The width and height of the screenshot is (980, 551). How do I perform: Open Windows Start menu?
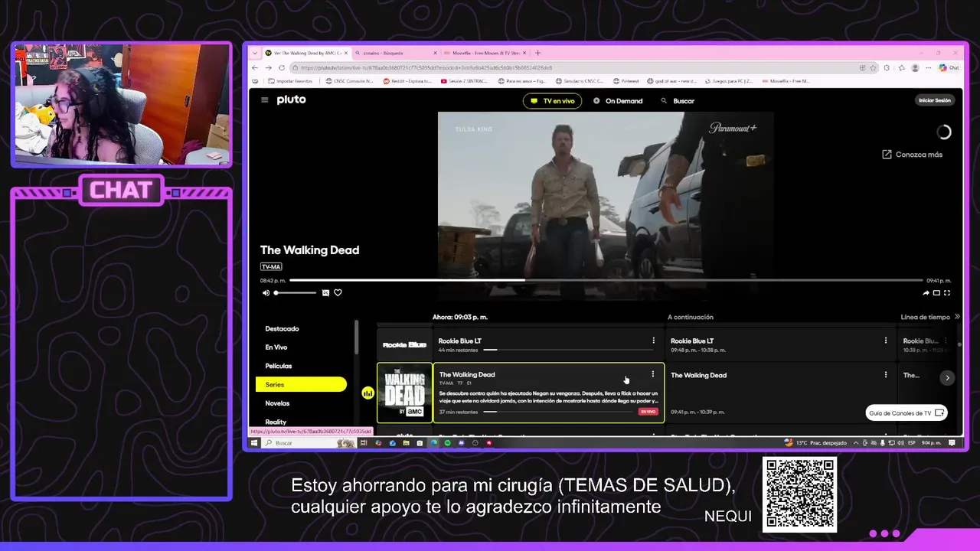(x=254, y=442)
